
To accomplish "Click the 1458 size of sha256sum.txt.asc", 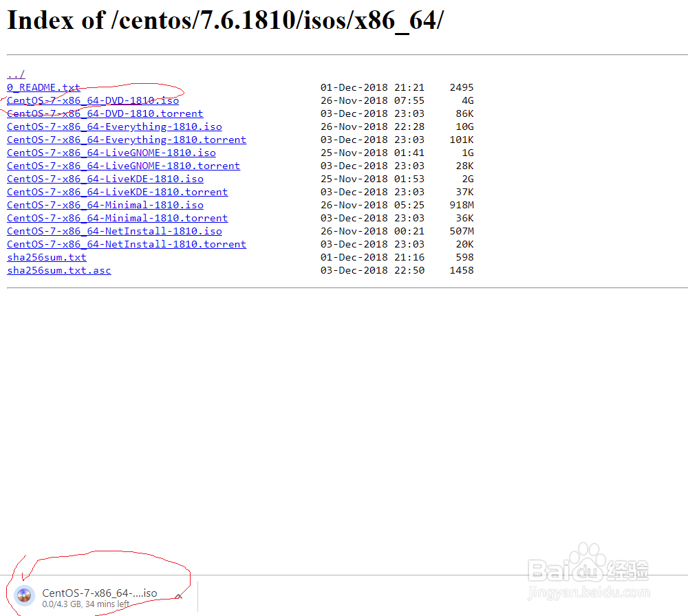I will (x=462, y=270).
